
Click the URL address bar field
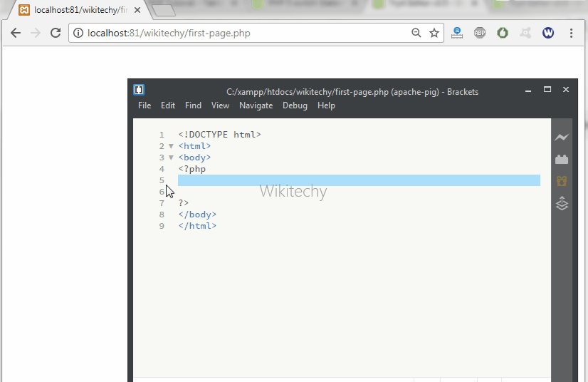[x=242, y=33]
